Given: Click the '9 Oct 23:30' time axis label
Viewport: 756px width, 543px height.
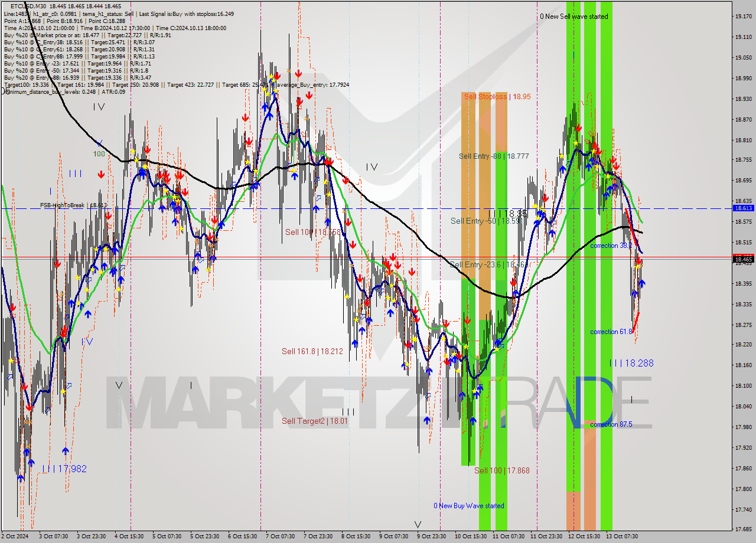Looking at the screenshot, I should 431,537.
